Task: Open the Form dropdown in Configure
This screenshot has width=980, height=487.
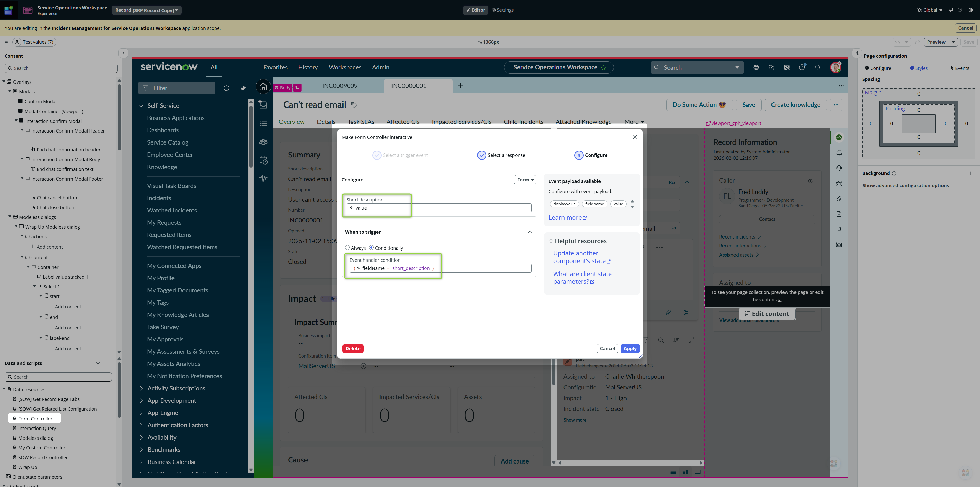Action: (525, 180)
